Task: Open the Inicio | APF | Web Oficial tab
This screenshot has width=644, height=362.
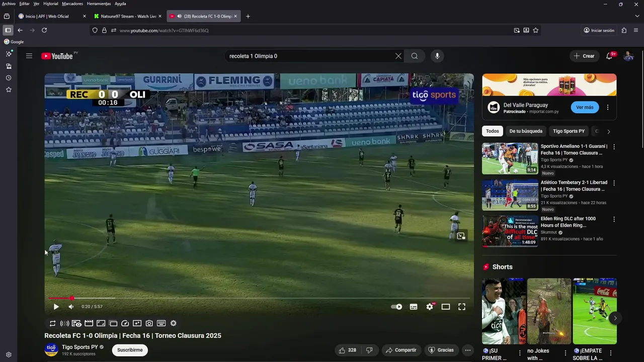Action: (51, 16)
